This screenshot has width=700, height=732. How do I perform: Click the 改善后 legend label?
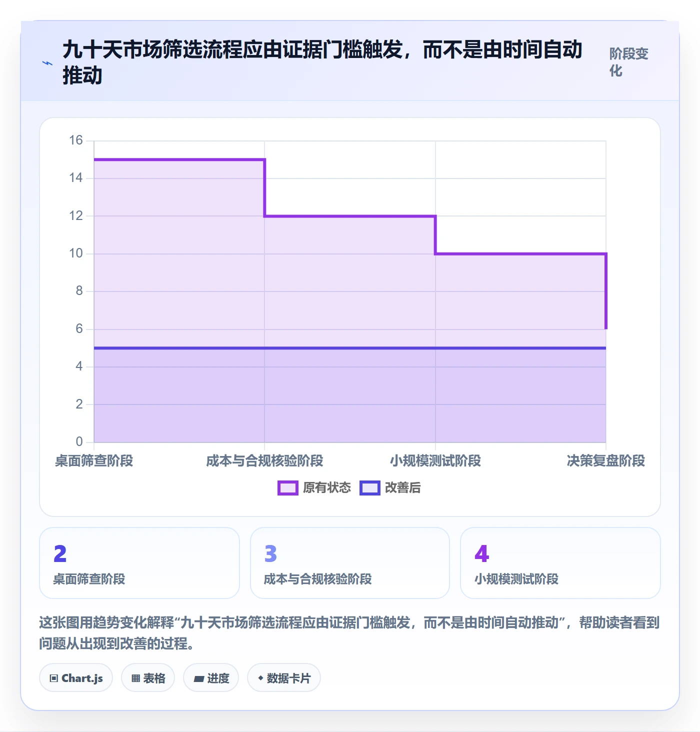coord(403,488)
